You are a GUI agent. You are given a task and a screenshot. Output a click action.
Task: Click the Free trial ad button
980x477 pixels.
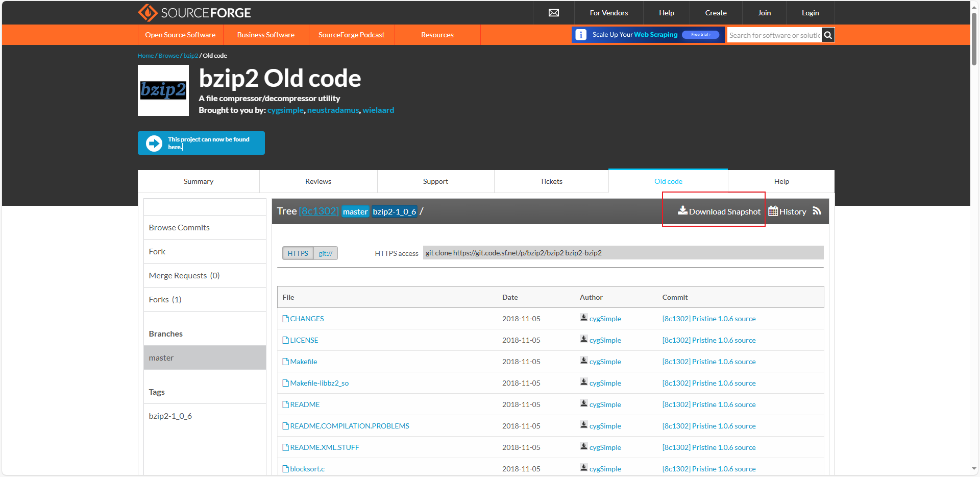click(700, 35)
